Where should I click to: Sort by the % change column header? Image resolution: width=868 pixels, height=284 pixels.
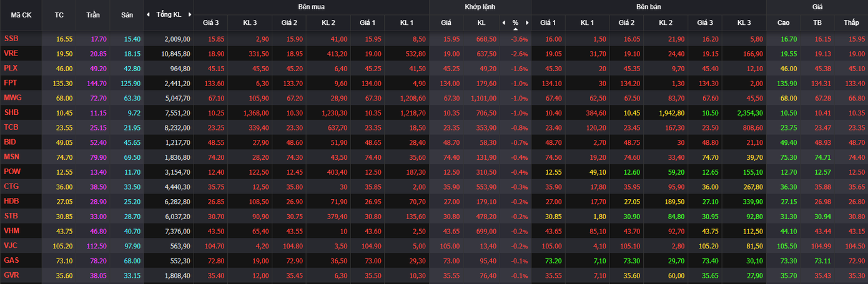(x=515, y=23)
